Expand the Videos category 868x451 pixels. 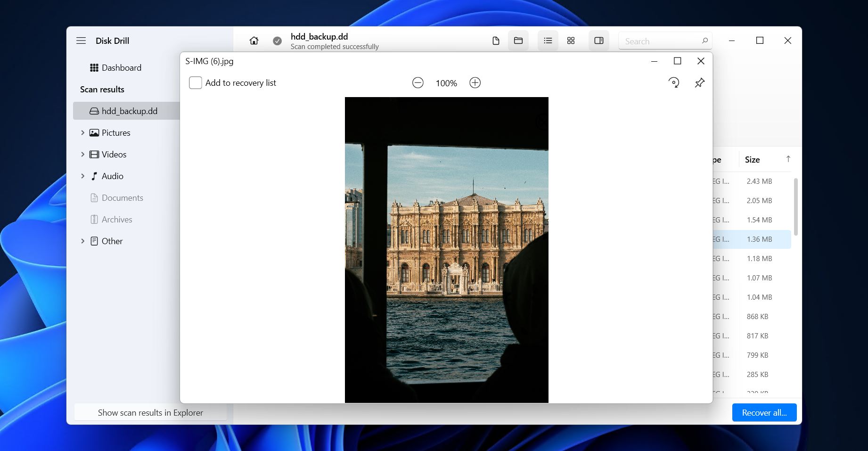click(83, 155)
